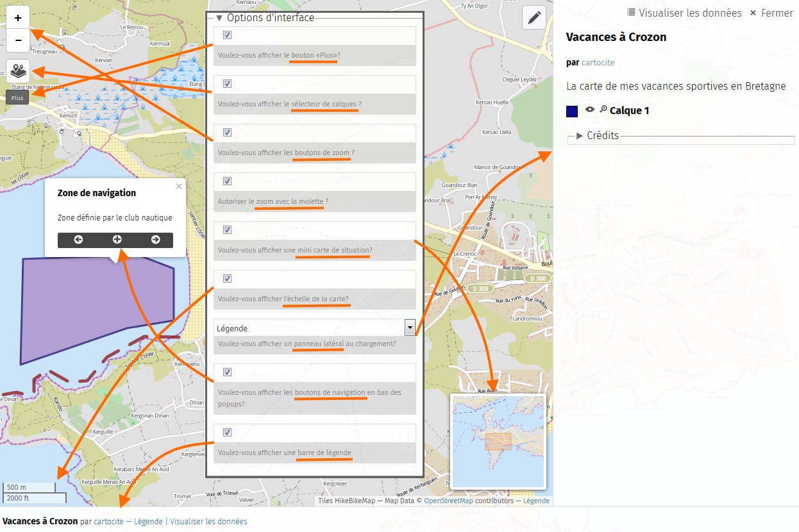
Task: Click magnifier icon next to Calque 1
Action: coord(603,110)
